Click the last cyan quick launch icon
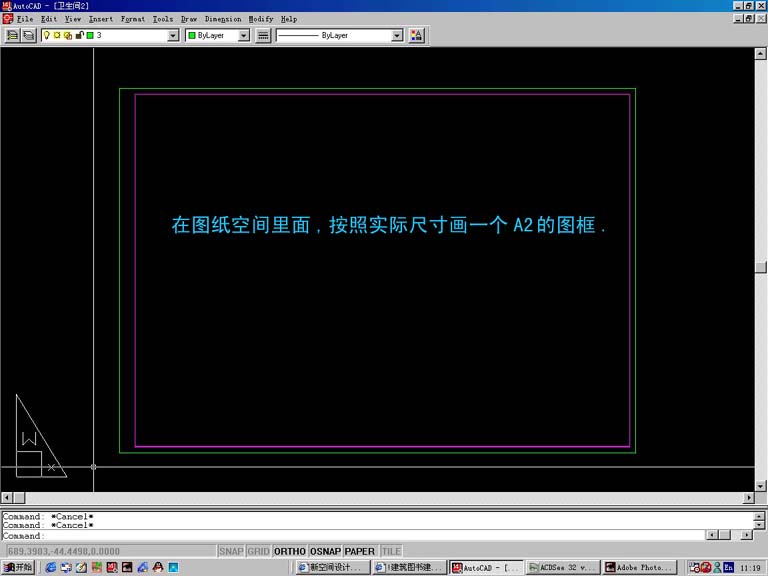 point(173,567)
